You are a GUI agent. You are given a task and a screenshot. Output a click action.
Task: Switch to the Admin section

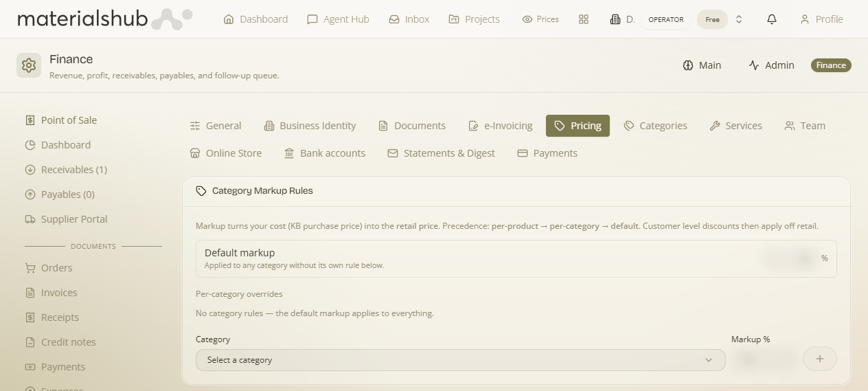click(x=771, y=65)
